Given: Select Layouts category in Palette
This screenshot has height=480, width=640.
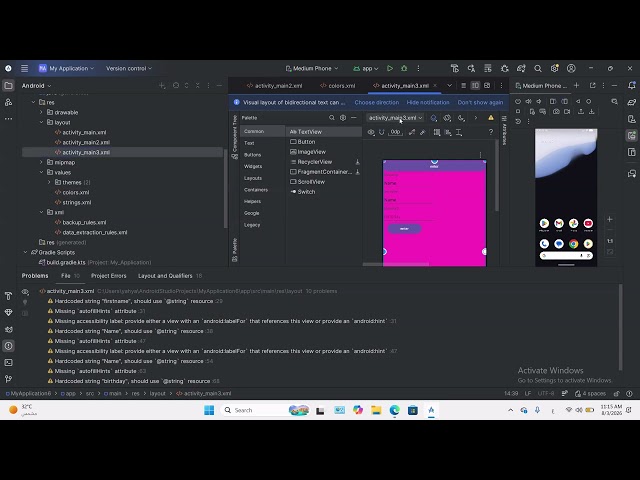Looking at the screenshot, I should (253, 178).
